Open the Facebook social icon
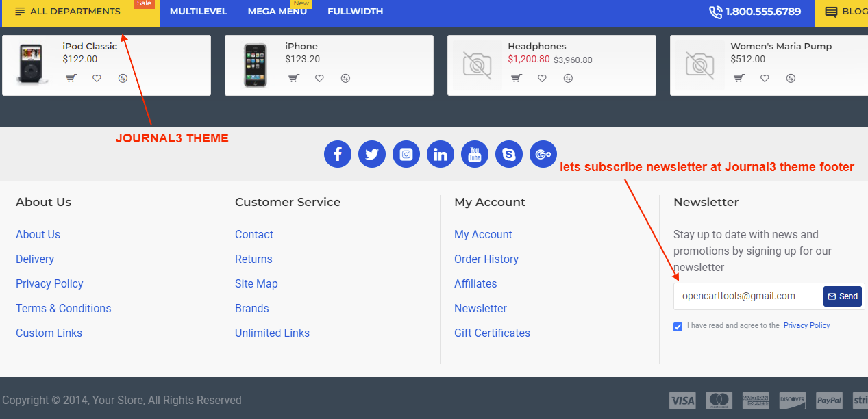Viewport: 868px width, 419px height. (338, 154)
